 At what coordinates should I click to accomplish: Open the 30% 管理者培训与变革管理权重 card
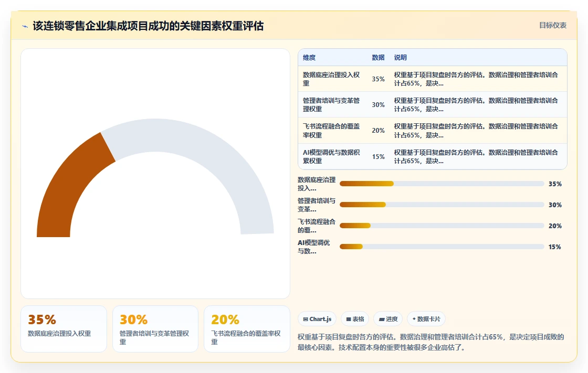pyautogui.click(x=155, y=329)
